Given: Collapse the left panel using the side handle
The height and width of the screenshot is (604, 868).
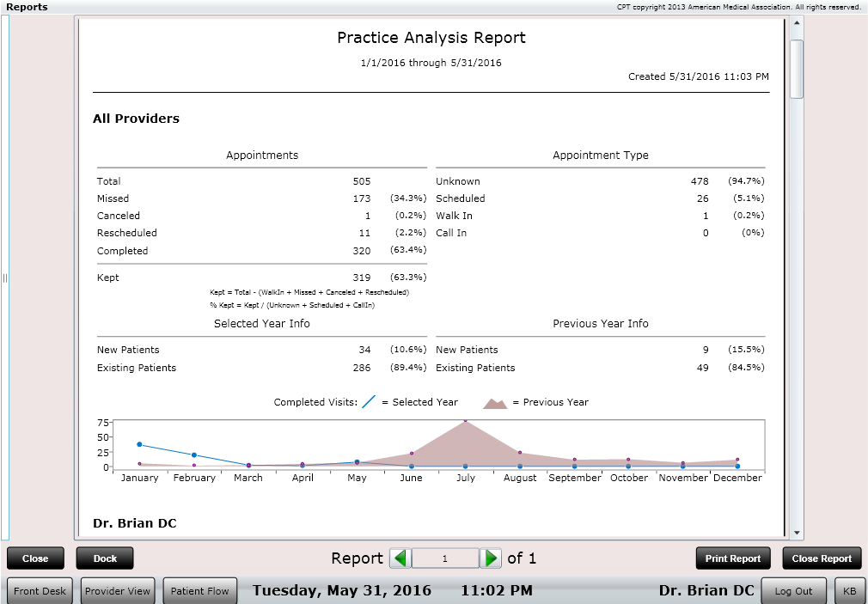Looking at the screenshot, I should click(x=4, y=278).
